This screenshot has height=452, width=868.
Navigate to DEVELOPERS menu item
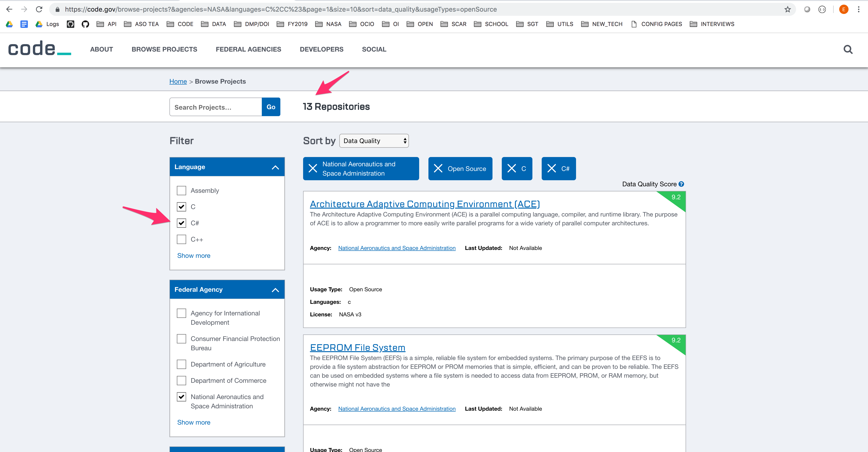point(321,49)
